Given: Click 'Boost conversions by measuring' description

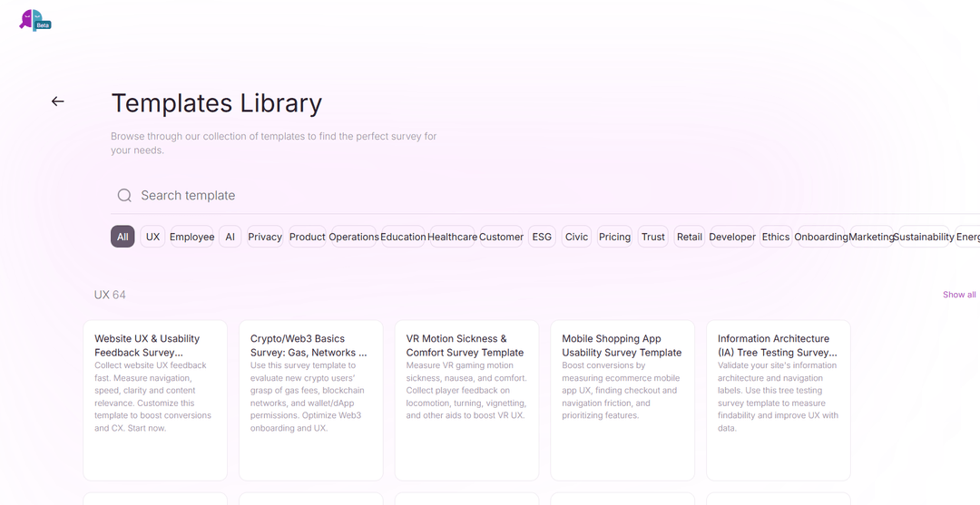Looking at the screenshot, I should tap(621, 391).
